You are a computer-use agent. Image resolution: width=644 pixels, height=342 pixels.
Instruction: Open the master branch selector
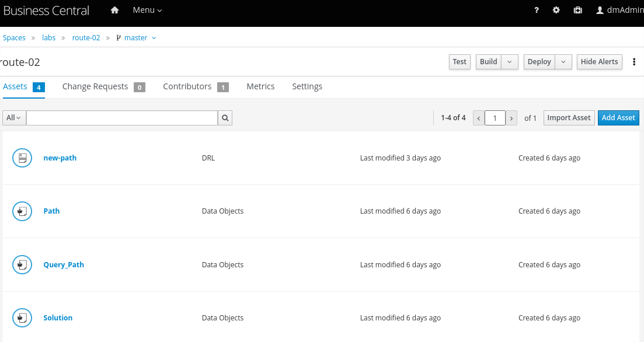[x=137, y=38]
